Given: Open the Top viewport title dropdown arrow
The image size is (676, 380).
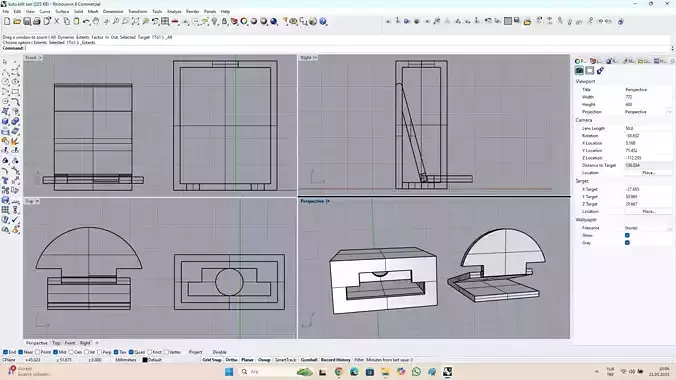Looking at the screenshot, I should pos(37,201).
